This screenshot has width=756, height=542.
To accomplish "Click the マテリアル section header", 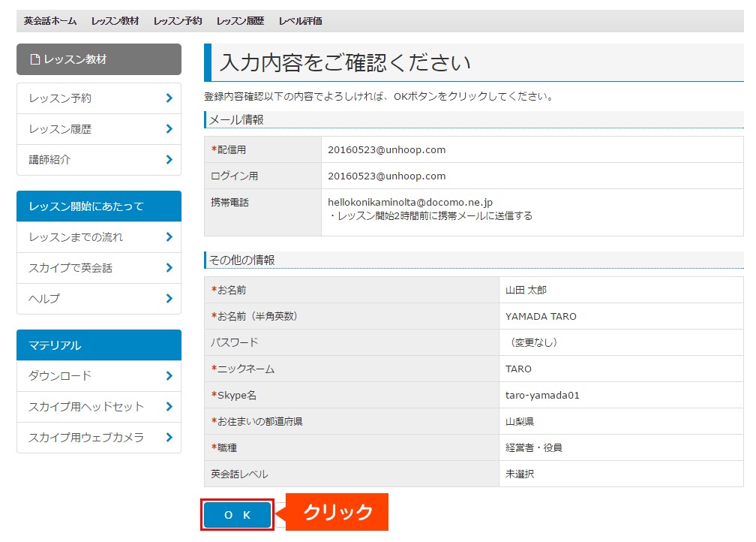I will (99, 345).
